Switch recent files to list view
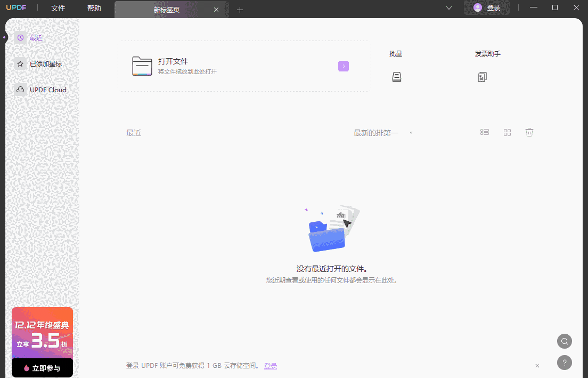Screen dimensions: 588x378 [x=484, y=132]
